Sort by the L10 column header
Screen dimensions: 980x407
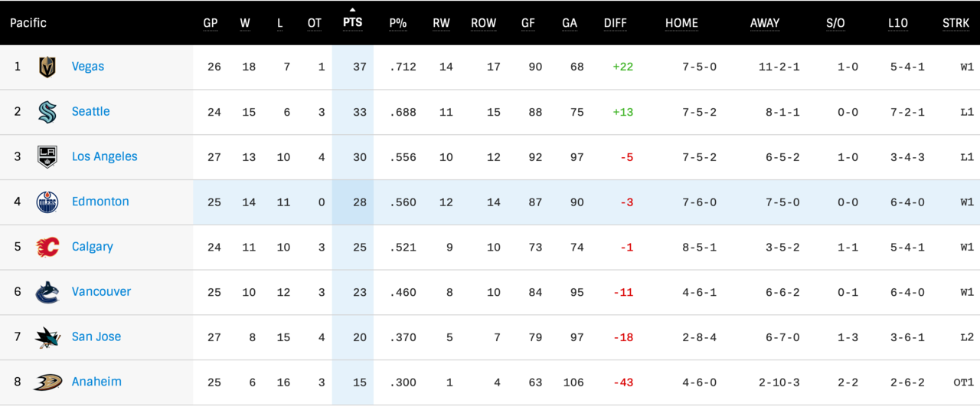click(898, 23)
